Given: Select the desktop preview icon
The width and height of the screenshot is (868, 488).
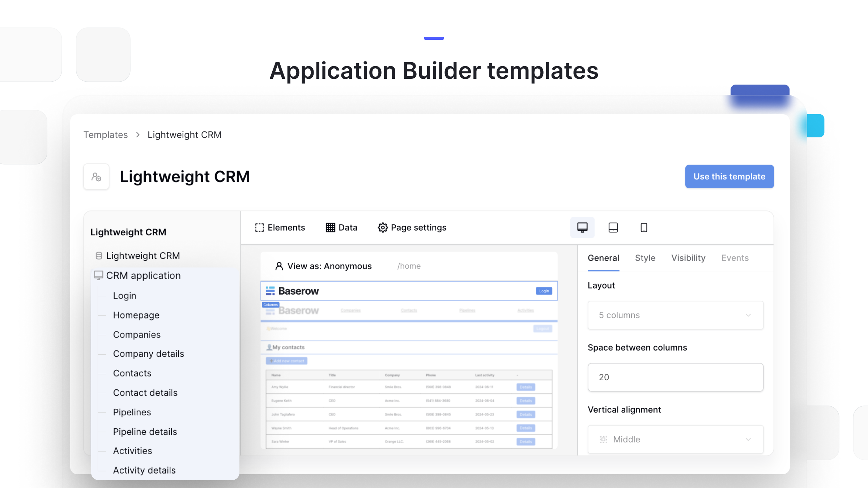Looking at the screenshot, I should (582, 227).
